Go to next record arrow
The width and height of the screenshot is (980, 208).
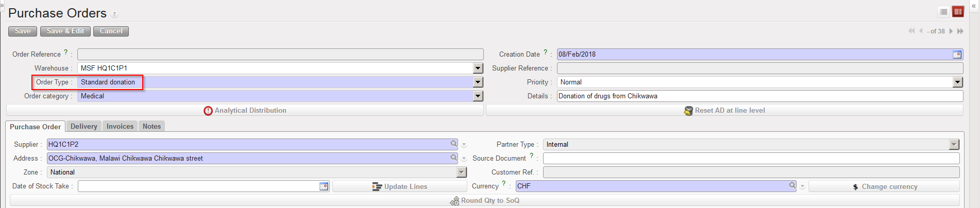(951, 31)
